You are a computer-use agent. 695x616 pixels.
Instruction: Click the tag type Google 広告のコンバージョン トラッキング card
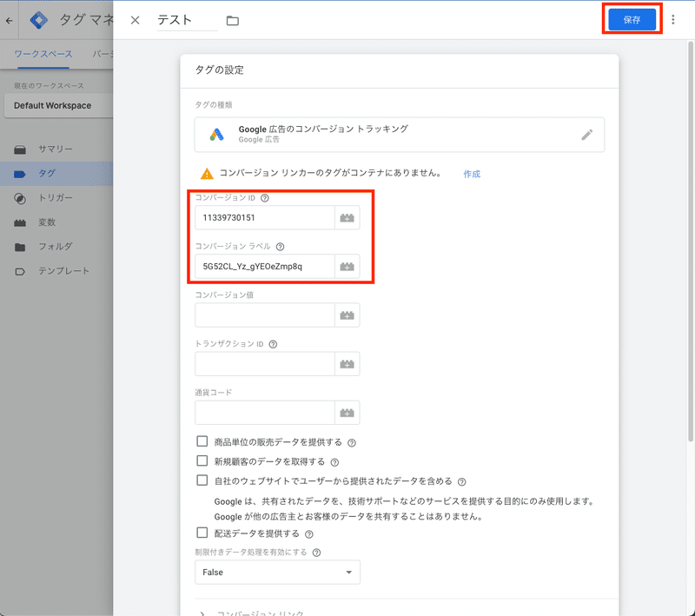coord(400,135)
